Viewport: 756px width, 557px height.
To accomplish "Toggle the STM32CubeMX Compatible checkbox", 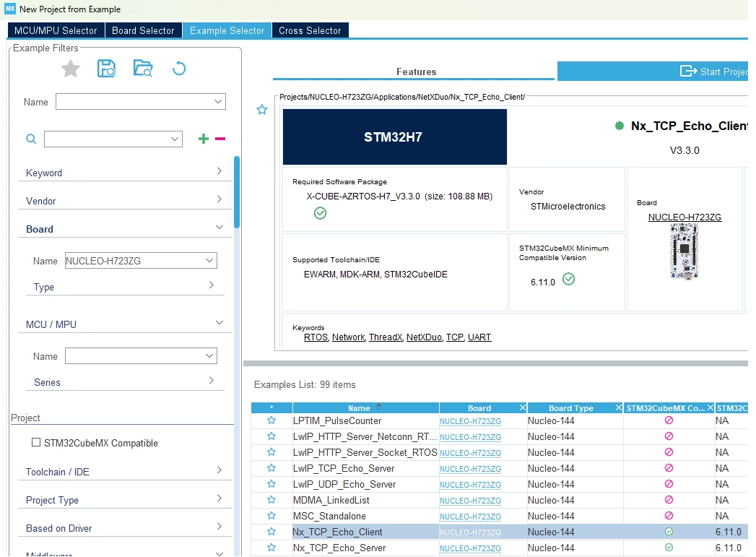I will (x=36, y=442).
